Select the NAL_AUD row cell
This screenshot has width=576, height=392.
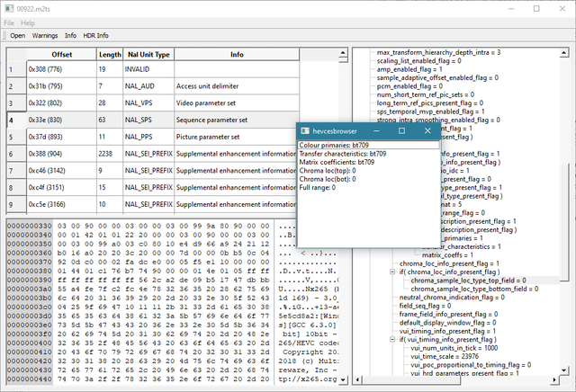[x=148, y=86]
